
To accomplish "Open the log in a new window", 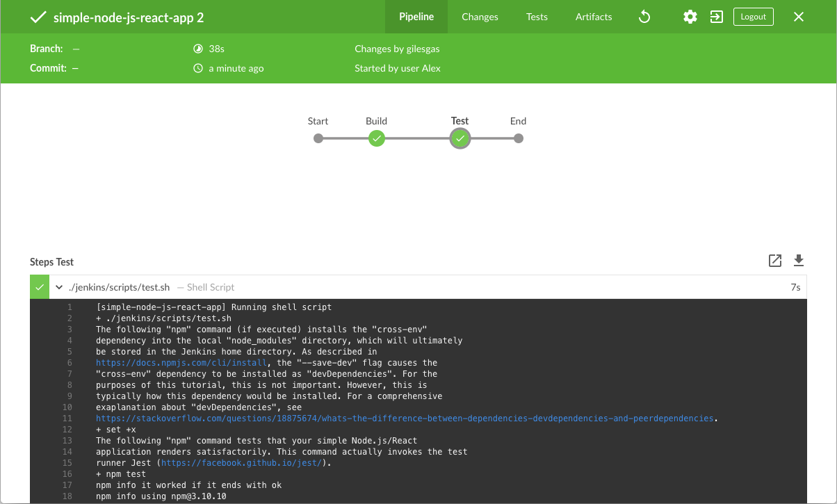I will click(775, 261).
